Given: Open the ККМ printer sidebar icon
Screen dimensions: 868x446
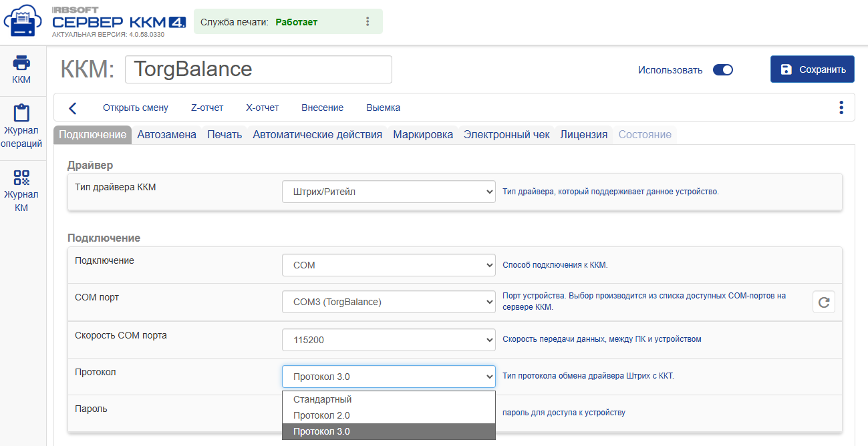Looking at the screenshot, I should pos(22,63).
